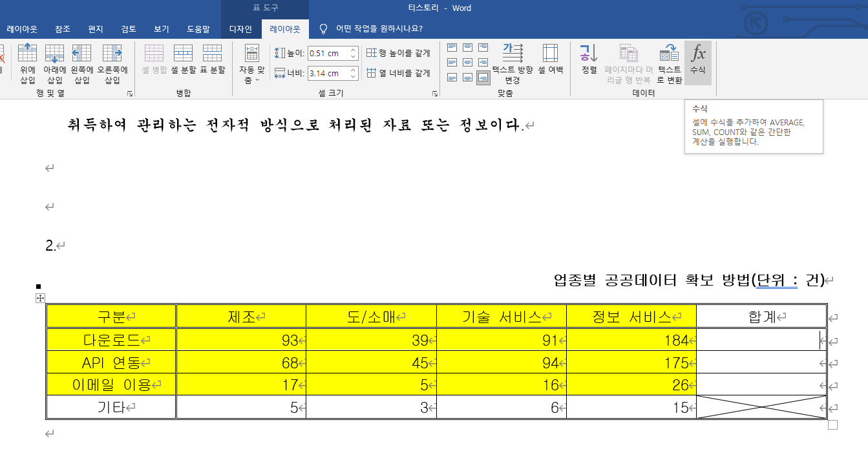The width and height of the screenshot is (868, 451).
Task: Open the table tools 디자인 tab
Action: click(x=241, y=28)
